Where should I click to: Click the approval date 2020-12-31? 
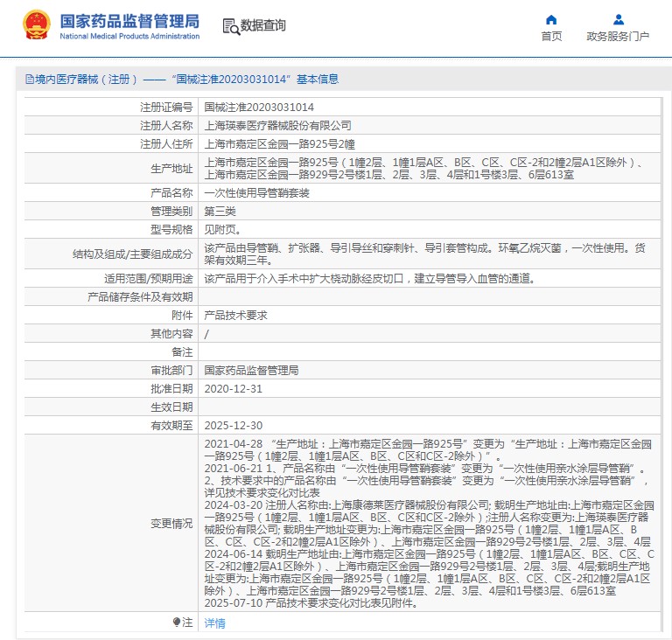click(x=233, y=388)
